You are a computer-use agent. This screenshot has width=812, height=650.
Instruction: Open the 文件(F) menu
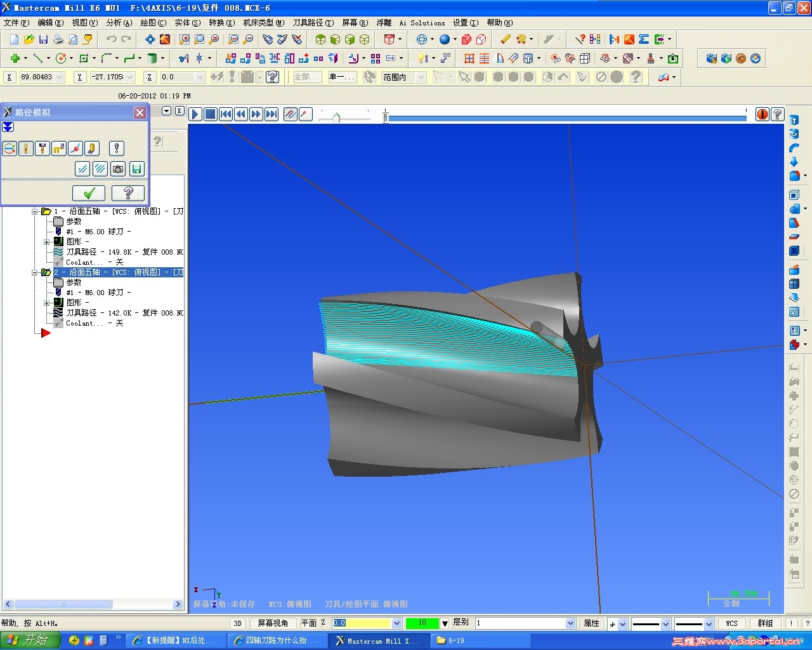point(16,23)
